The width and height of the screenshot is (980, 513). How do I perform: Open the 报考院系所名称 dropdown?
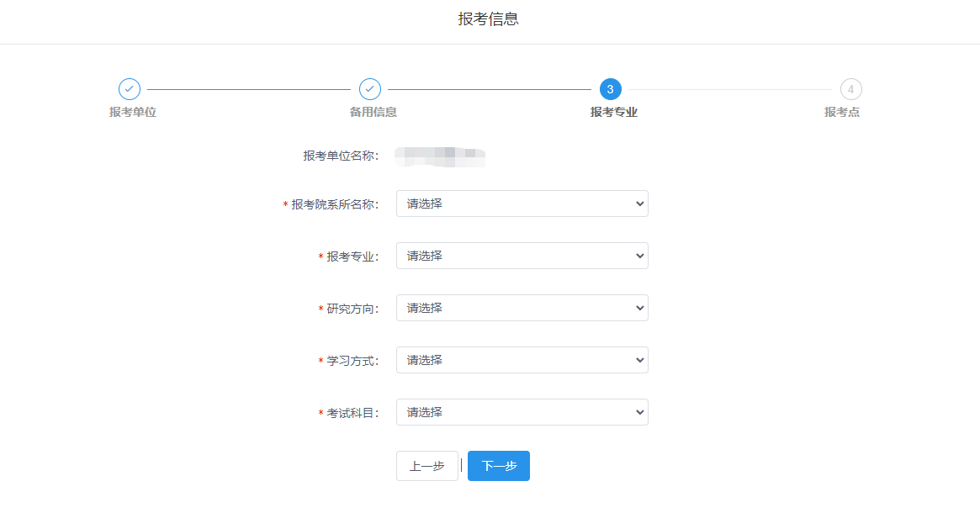522,204
